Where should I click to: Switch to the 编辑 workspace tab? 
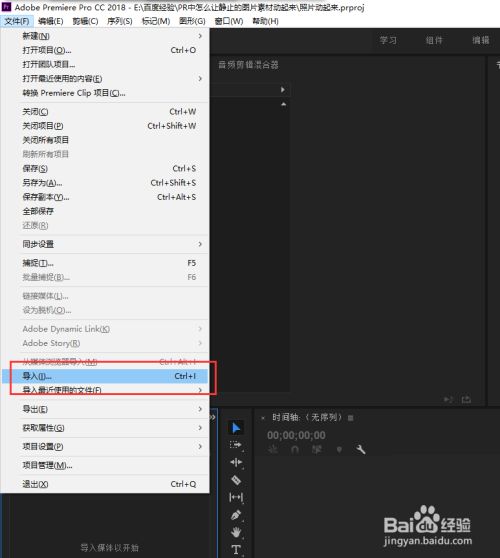point(481,41)
